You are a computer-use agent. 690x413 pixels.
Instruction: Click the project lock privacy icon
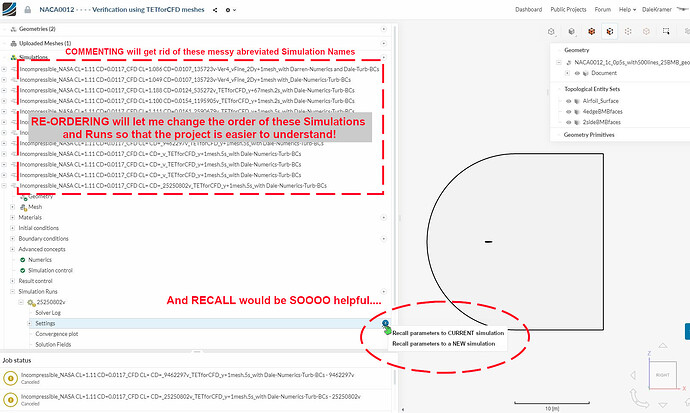tap(28, 10)
